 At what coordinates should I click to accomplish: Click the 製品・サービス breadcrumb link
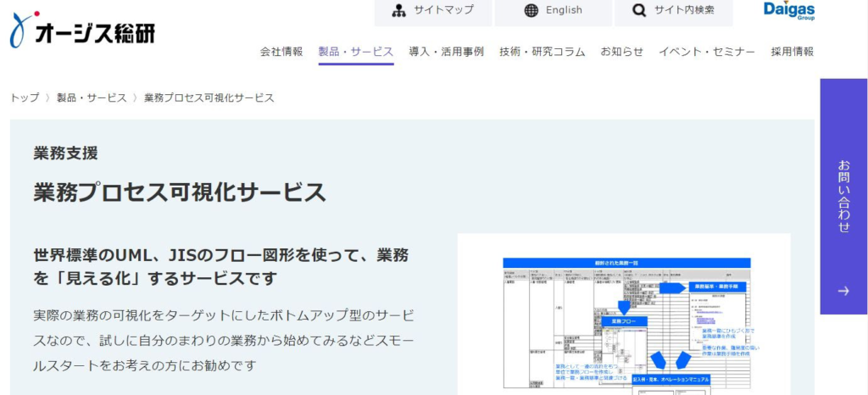92,97
